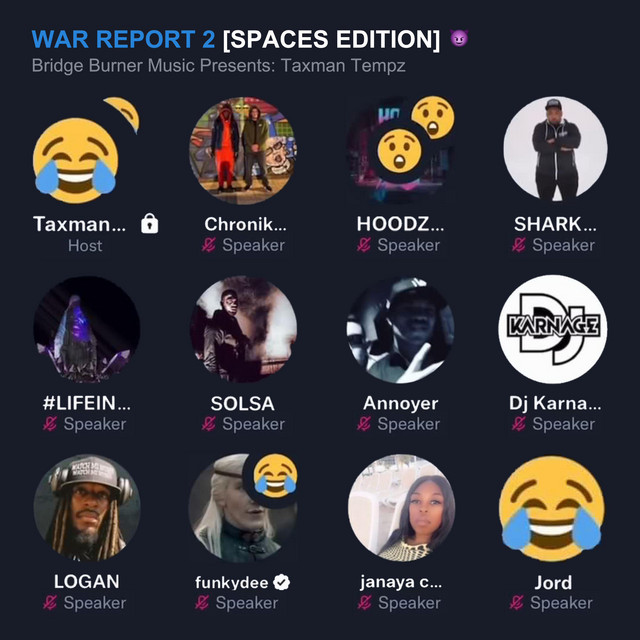Click the muted mic icon under Annoyer
This screenshot has height=640, width=640.
tap(364, 424)
